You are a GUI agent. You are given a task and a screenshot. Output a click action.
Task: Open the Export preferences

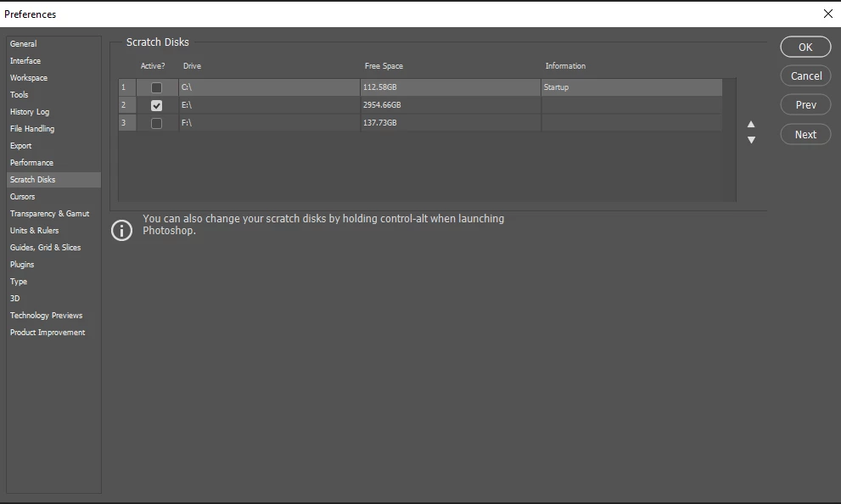point(53,146)
